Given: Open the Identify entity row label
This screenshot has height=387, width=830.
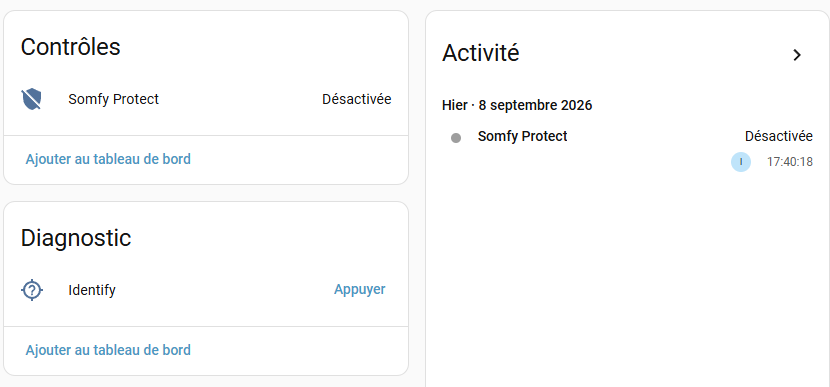Looking at the screenshot, I should tap(92, 290).
